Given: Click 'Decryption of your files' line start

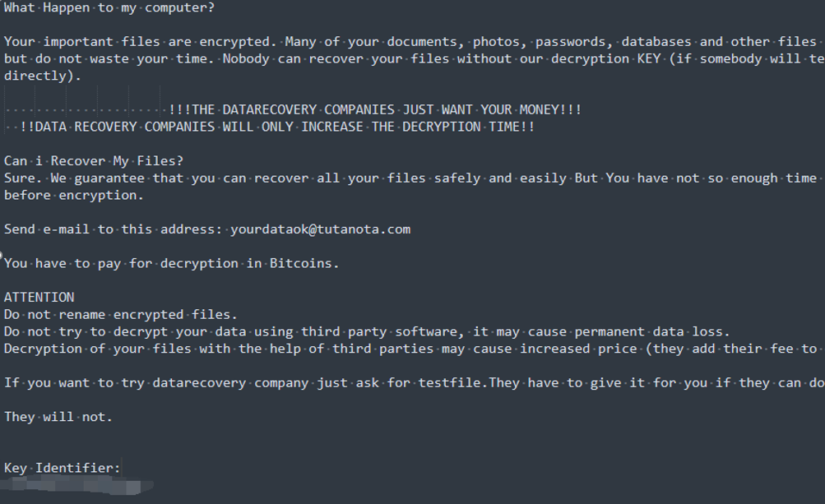Looking at the screenshot, I should point(97,349).
